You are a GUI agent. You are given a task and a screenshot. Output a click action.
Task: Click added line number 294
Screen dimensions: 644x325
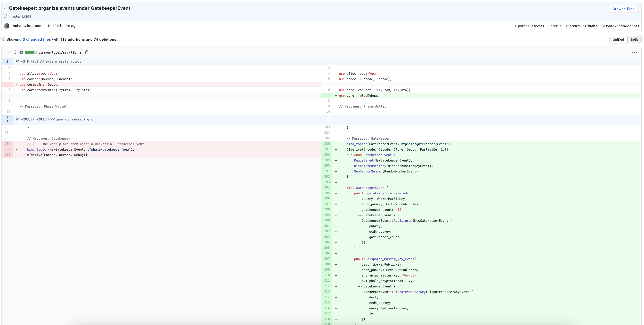(x=327, y=188)
